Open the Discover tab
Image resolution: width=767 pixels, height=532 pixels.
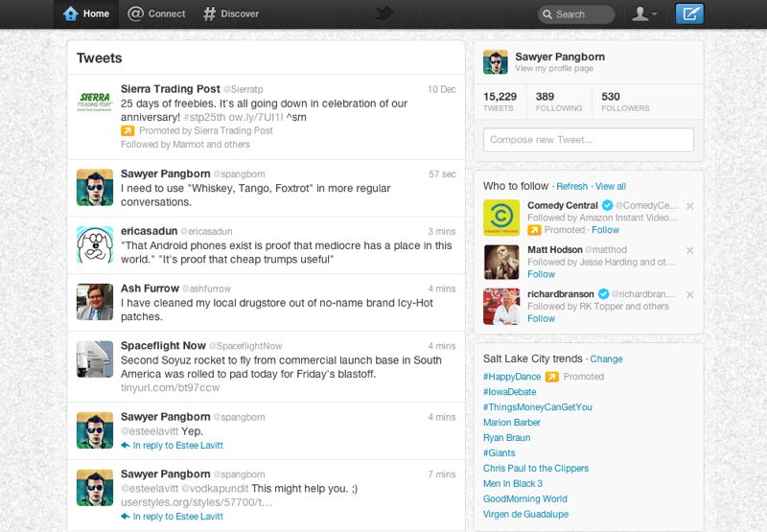point(231,13)
